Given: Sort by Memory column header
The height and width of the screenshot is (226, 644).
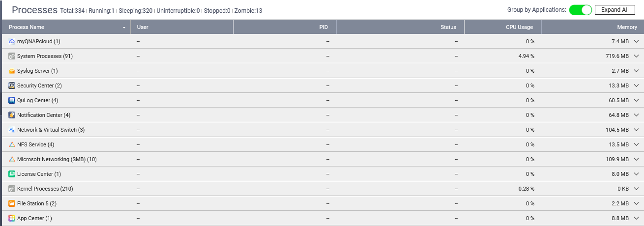Looking at the screenshot, I should pos(627,27).
